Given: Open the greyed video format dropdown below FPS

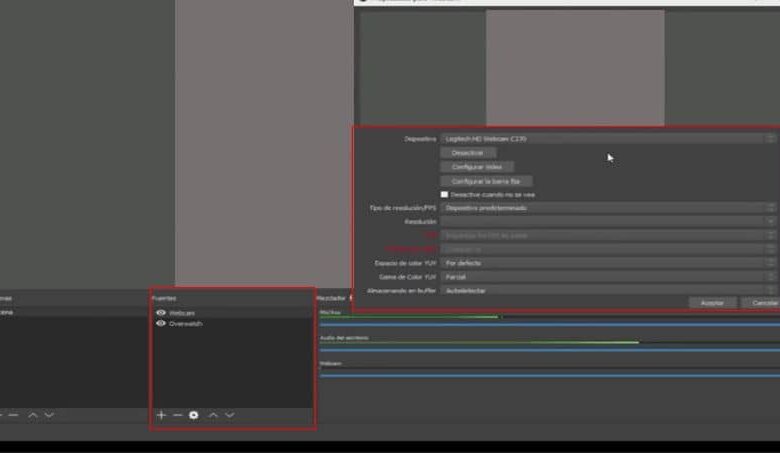Looking at the screenshot, I should coord(607,249).
